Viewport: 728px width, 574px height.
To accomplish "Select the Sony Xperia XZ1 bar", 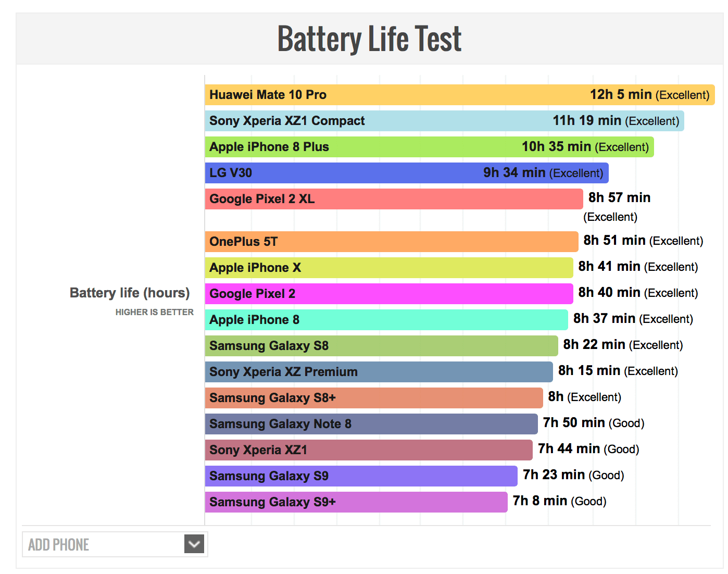I will click(368, 450).
